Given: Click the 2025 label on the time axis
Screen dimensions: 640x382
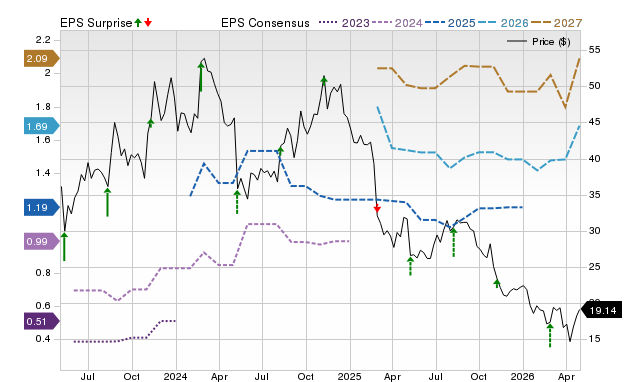Looking at the screenshot, I should click(349, 376).
